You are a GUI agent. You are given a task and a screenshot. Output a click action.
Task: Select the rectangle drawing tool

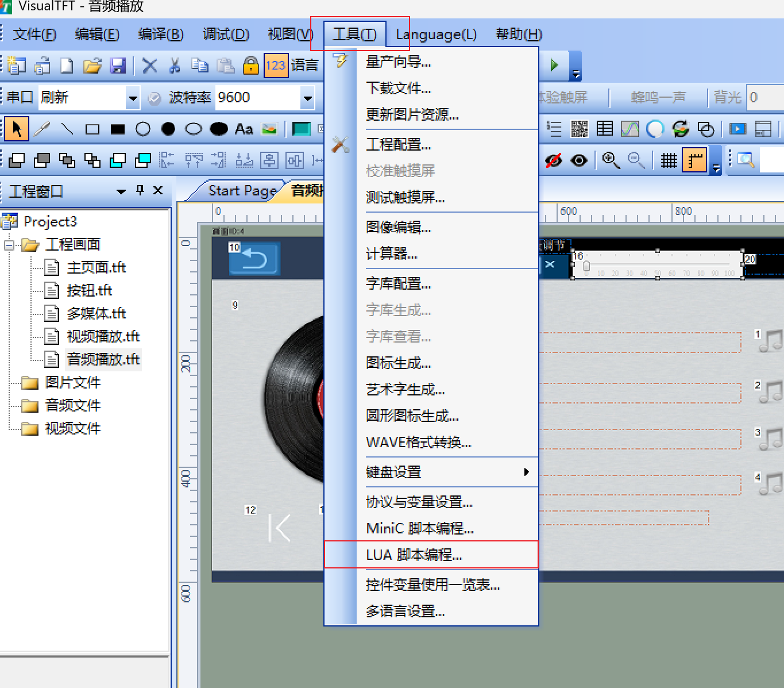point(92,129)
